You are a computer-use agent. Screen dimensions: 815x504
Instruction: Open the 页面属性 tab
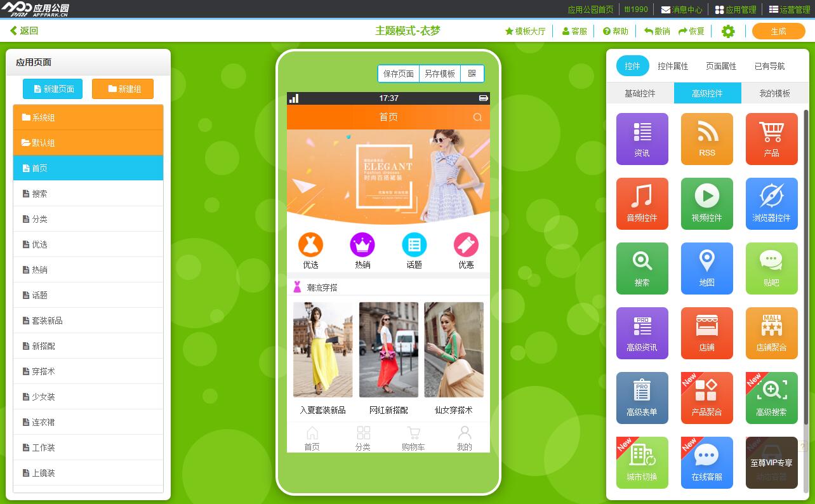coord(721,66)
